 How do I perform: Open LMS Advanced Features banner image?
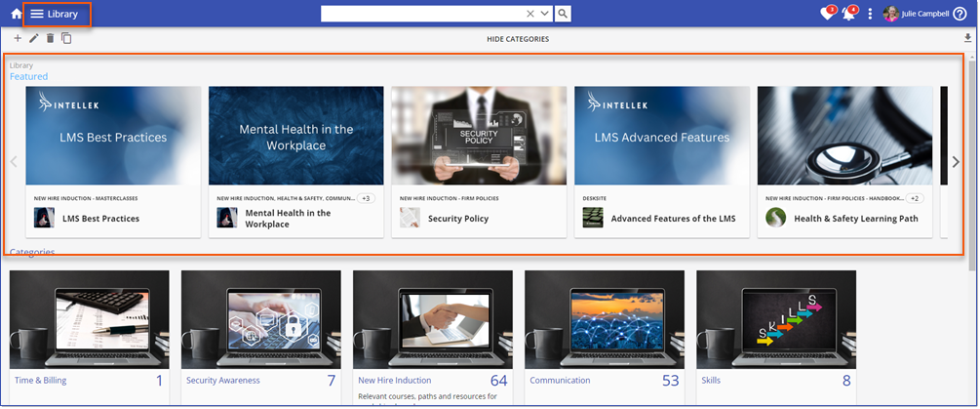[x=662, y=136]
